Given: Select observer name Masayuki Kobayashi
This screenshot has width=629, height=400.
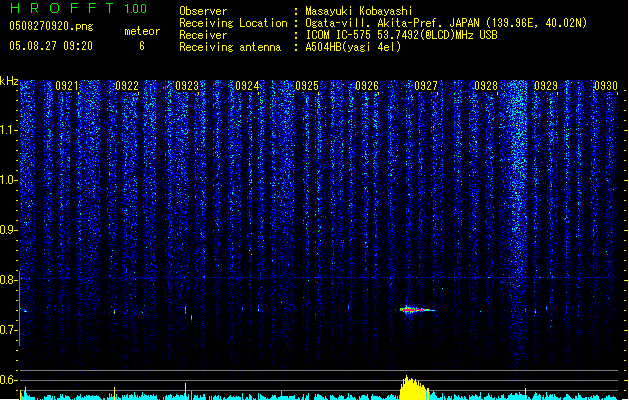Looking at the screenshot, I should pos(359,11).
